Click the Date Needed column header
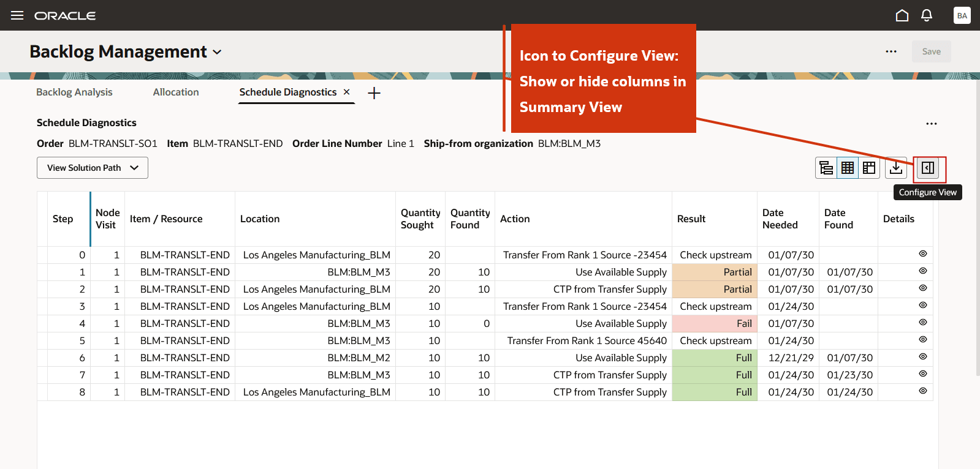 (x=788, y=219)
